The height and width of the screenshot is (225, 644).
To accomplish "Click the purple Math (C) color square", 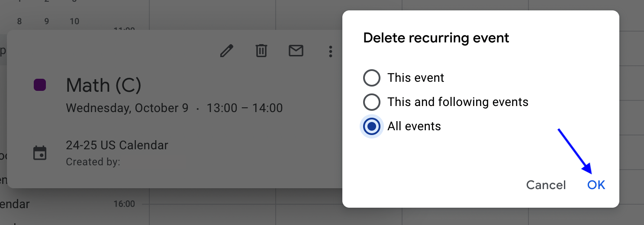I will 40,85.
